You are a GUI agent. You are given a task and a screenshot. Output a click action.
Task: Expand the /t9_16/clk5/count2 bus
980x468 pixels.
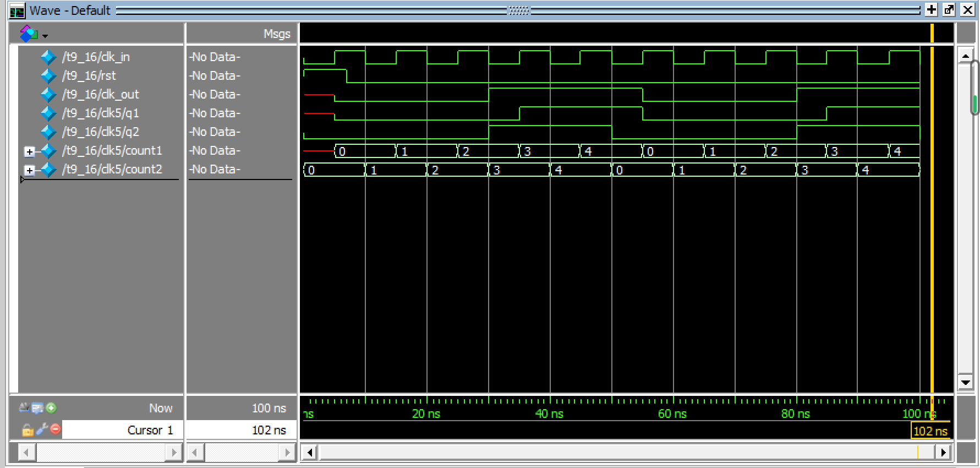click(30, 170)
